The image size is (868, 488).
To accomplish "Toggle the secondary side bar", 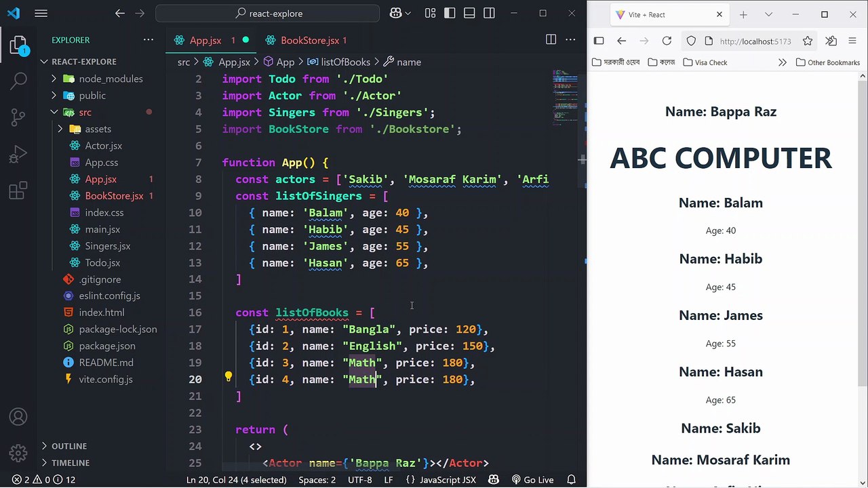I will click(x=490, y=14).
